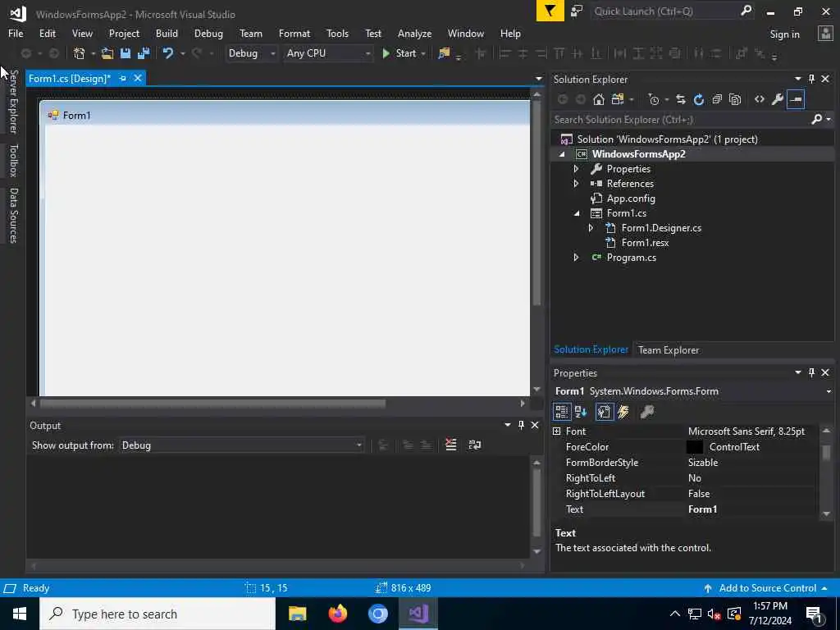Collapse All items in Solution Explorer
Viewport: 840px width, 630px height.
(717, 99)
